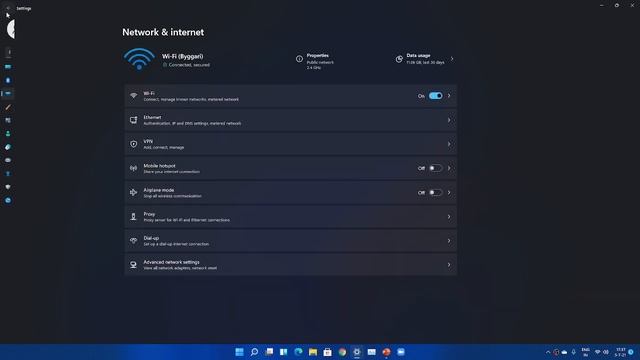The image size is (640, 360).
Task: Click the large Wi-Fi signal icon
Action: 139,59
